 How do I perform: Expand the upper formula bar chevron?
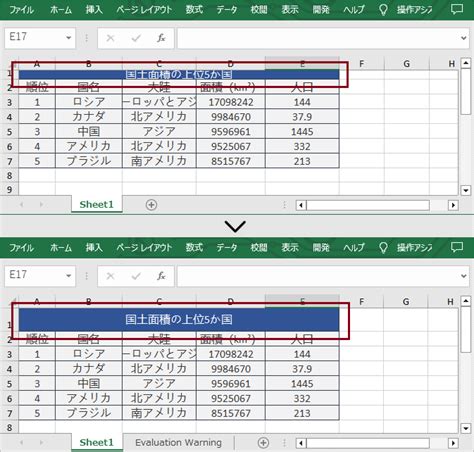pyautogui.click(x=463, y=38)
